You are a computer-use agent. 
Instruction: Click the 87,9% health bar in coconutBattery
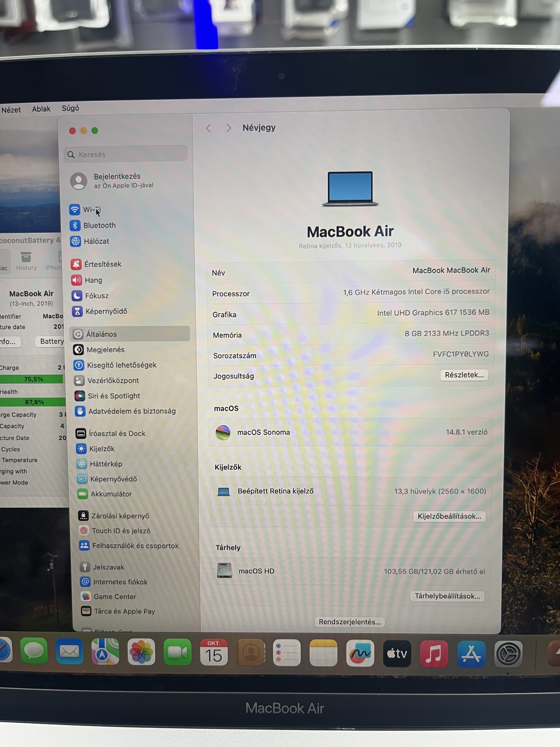click(x=32, y=402)
